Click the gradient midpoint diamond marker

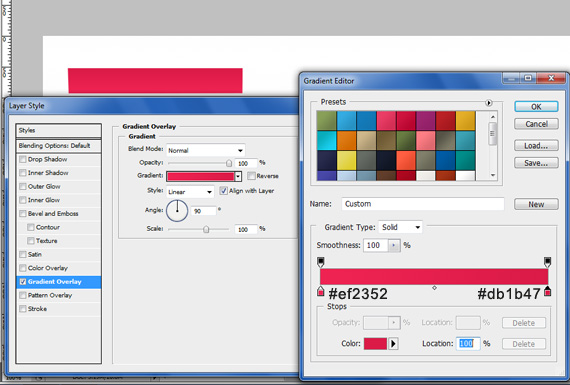(x=434, y=288)
